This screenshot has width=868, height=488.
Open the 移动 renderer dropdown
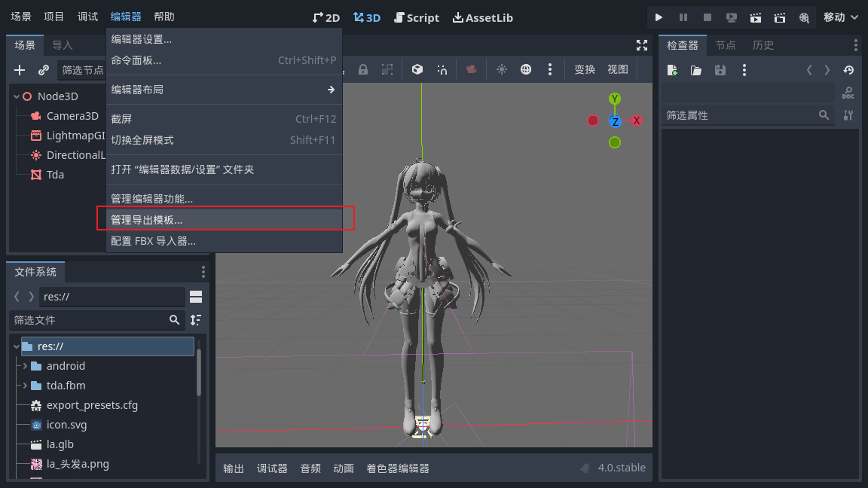point(841,18)
